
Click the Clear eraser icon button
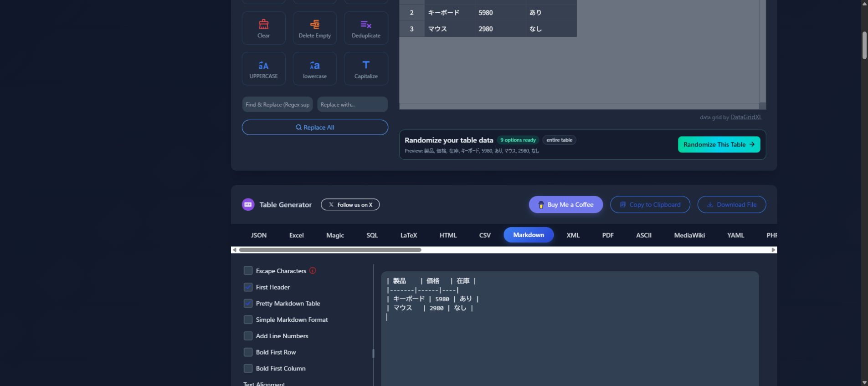[x=263, y=28]
